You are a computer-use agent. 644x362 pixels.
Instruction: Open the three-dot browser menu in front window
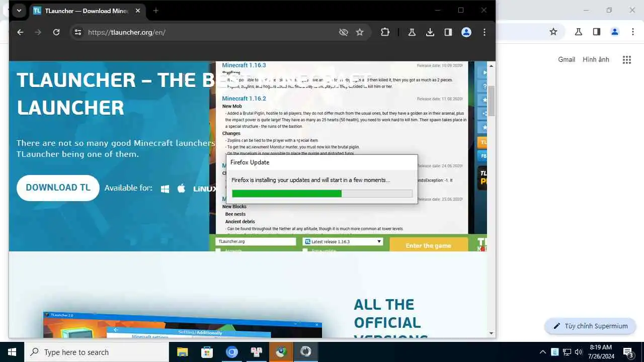point(485,32)
